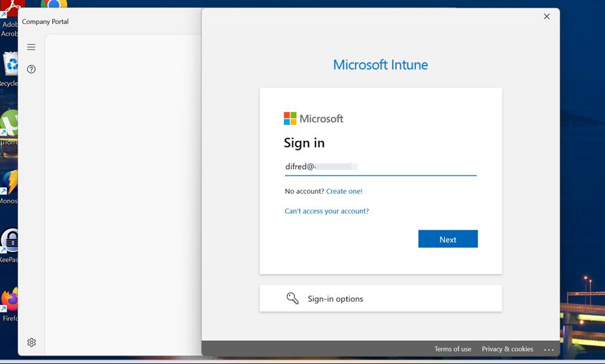Click the email address input field

pyautogui.click(x=380, y=167)
